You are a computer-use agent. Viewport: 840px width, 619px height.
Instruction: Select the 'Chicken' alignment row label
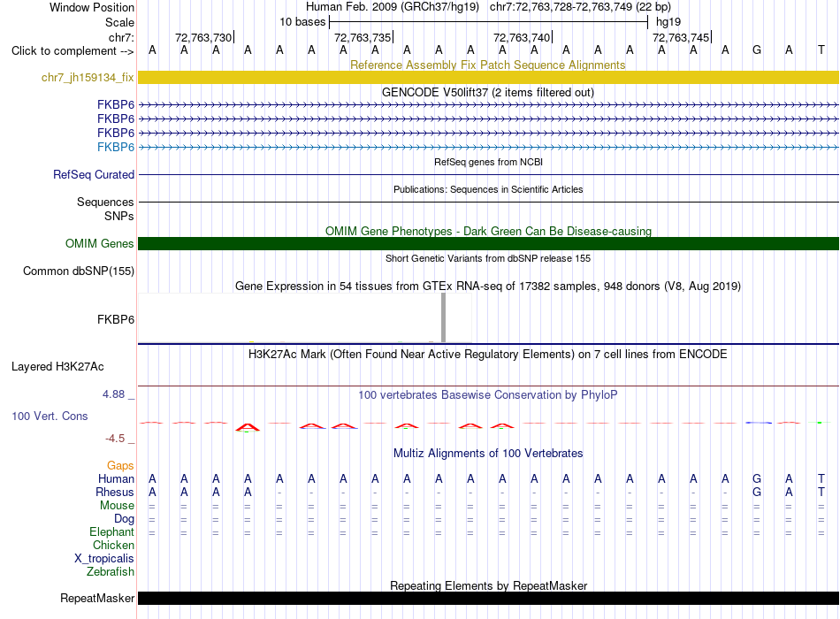(113, 545)
